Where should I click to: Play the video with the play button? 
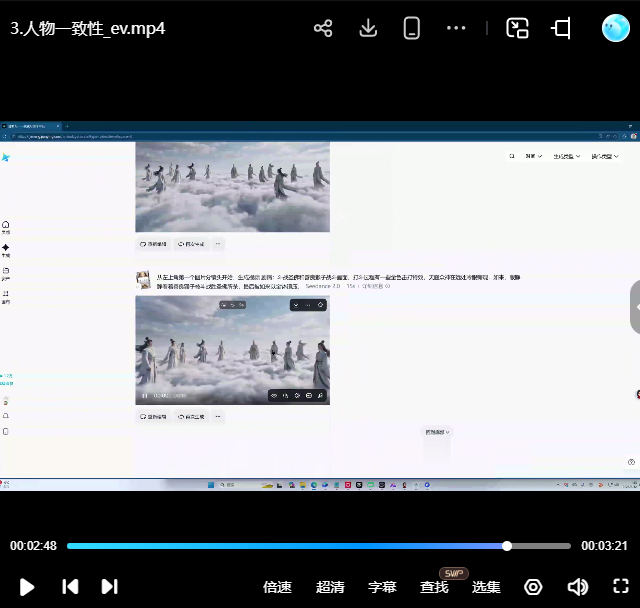coord(27,587)
